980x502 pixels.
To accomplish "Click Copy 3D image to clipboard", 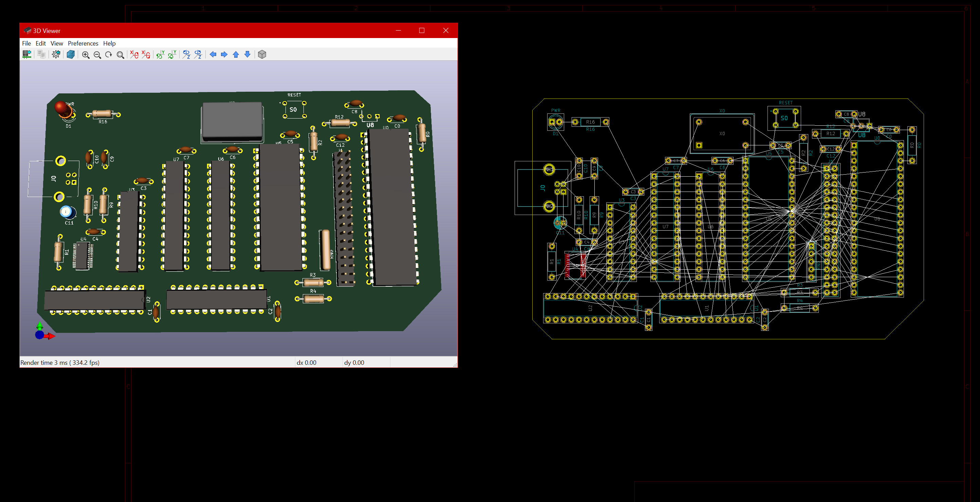I will [x=41, y=54].
